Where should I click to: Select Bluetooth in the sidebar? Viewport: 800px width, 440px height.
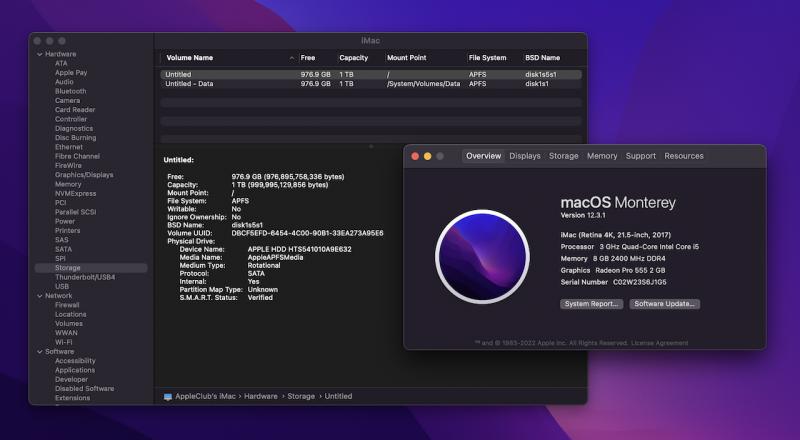coord(70,91)
